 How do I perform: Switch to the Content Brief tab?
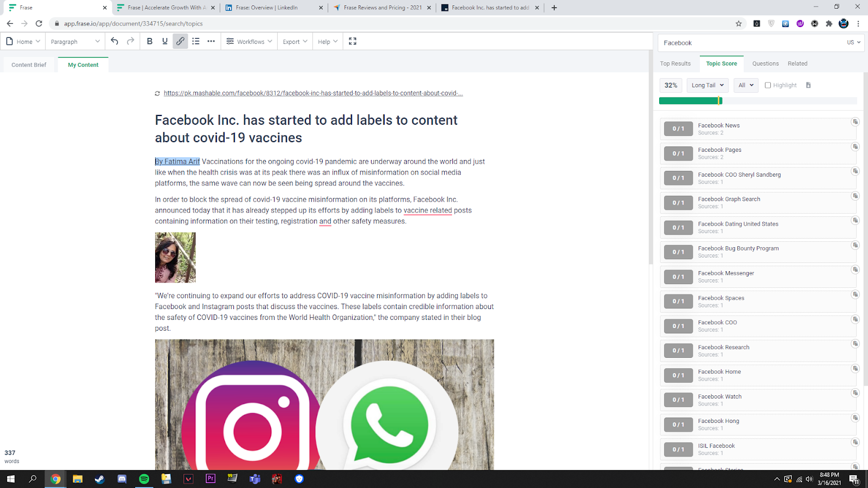pos(29,65)
